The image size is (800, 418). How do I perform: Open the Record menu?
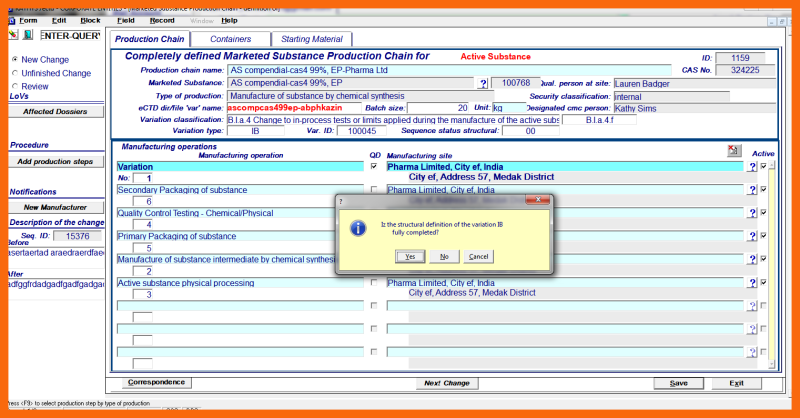click(162, 20)
